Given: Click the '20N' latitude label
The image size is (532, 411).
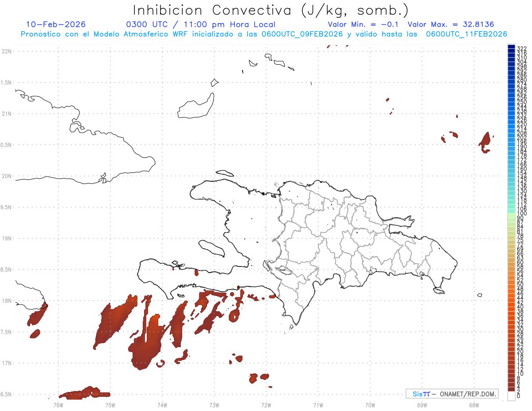Looking at the screenshot, I should click(7, 176).
